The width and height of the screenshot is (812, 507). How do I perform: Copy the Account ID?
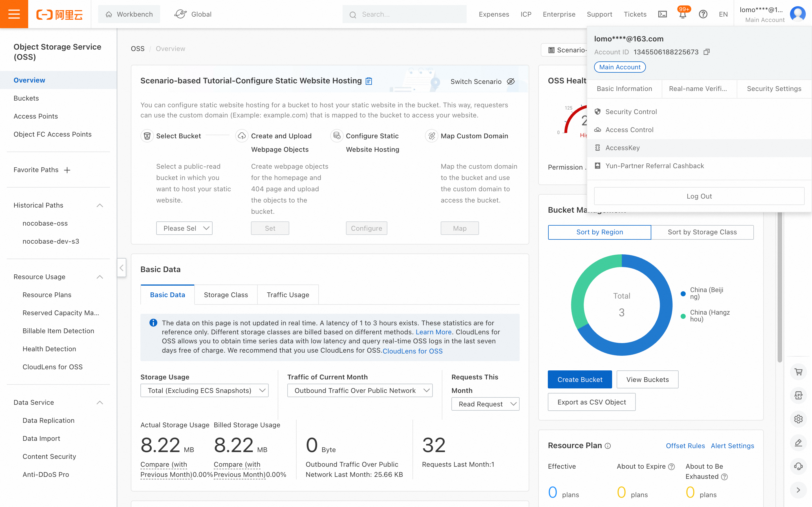[x=707, y=52]
